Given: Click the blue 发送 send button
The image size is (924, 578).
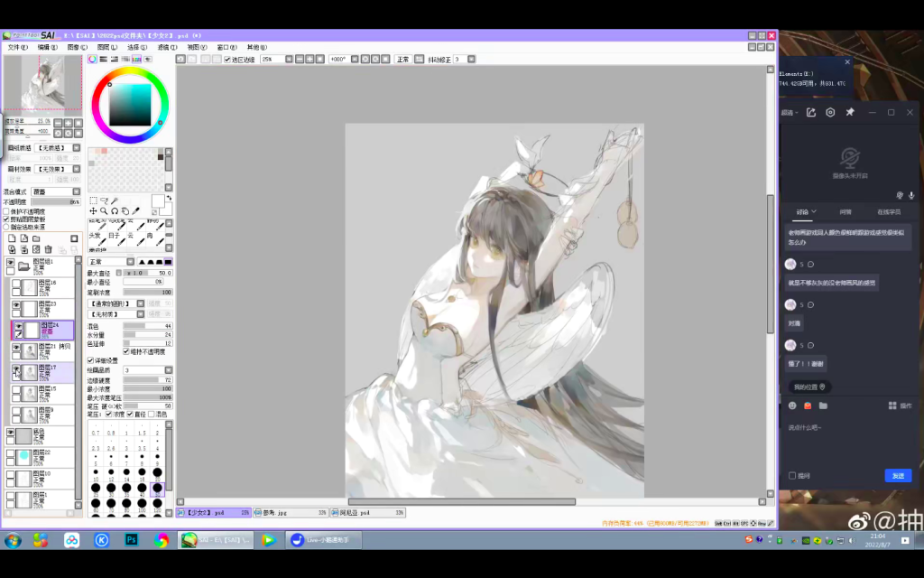Looking at the screenshot, I should tap(898, 475).
